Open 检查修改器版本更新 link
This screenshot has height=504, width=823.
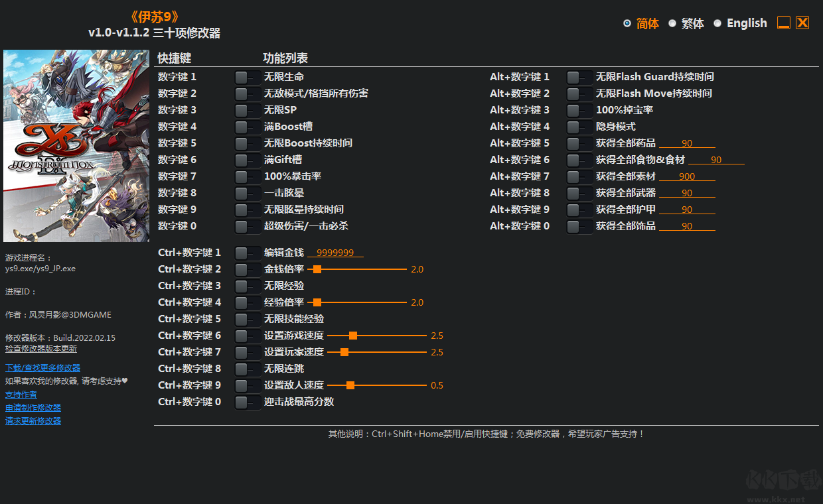click(x=41, y=349)
